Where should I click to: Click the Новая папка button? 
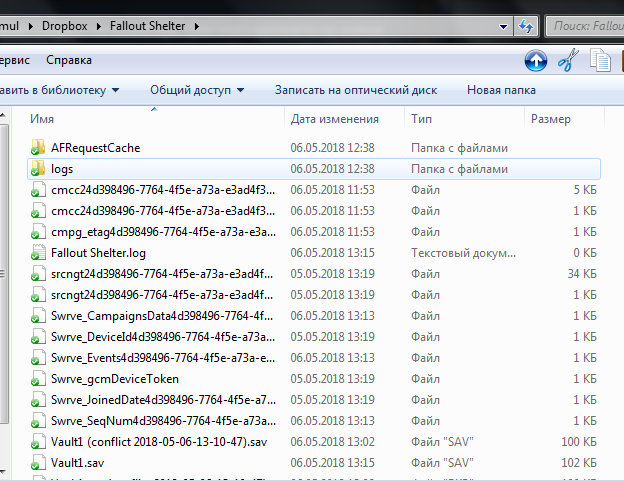coord(501,90)
